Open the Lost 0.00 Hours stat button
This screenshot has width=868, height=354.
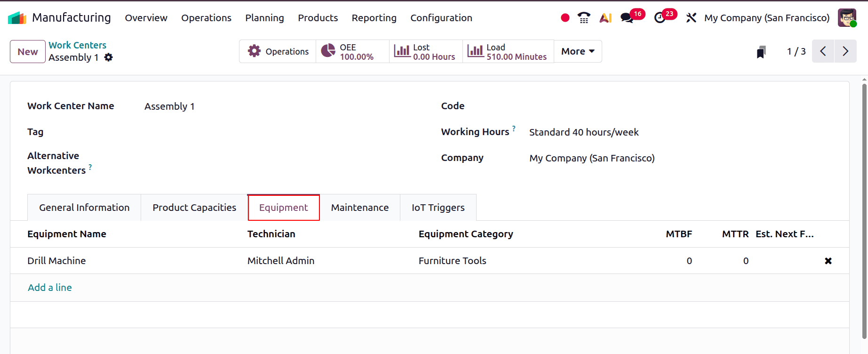426,51
